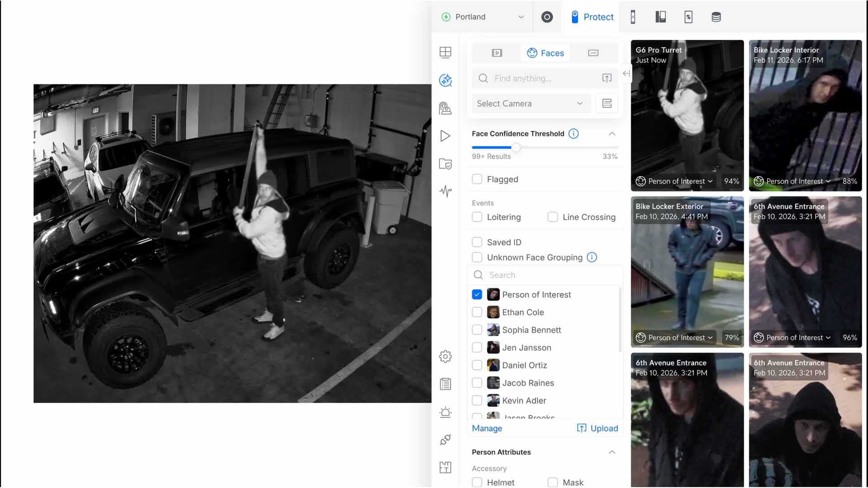868x488 pixels.
Task: Open the G6 Pro Turret detection thumbnail
Action: tap(687, 115)
